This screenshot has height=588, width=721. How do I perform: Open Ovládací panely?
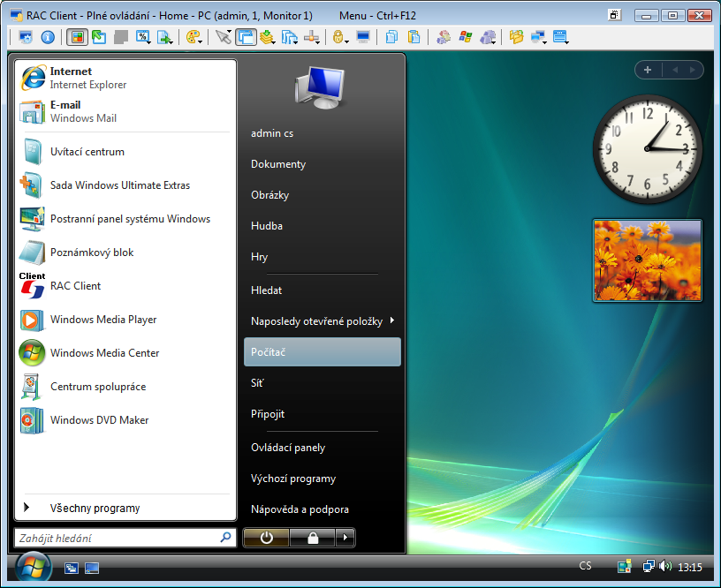[x=322, y=448]
